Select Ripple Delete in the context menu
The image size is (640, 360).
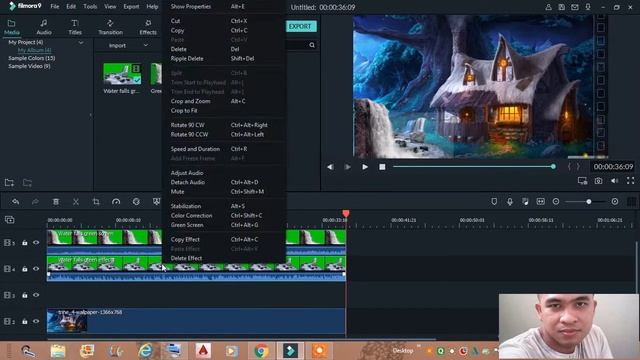click(x=187, y=59)
